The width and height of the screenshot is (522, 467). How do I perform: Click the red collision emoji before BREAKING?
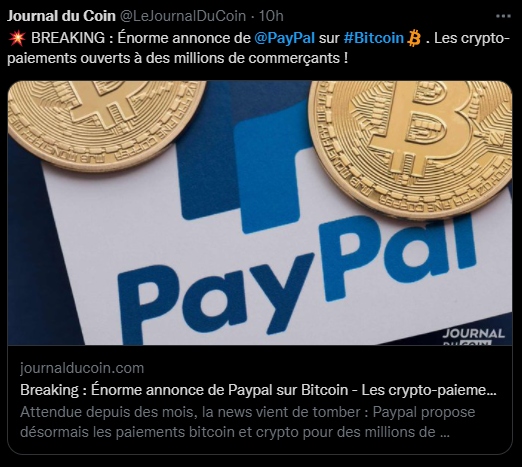[17, 38]
